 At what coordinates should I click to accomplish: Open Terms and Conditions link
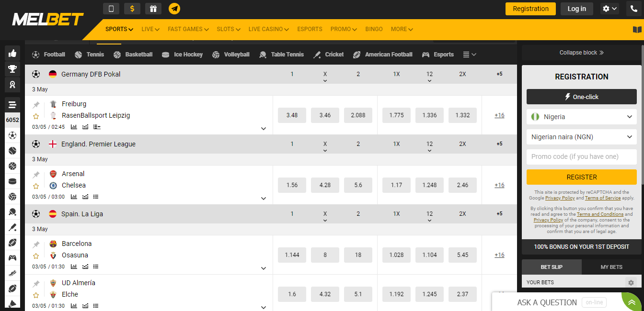(600, 214)
